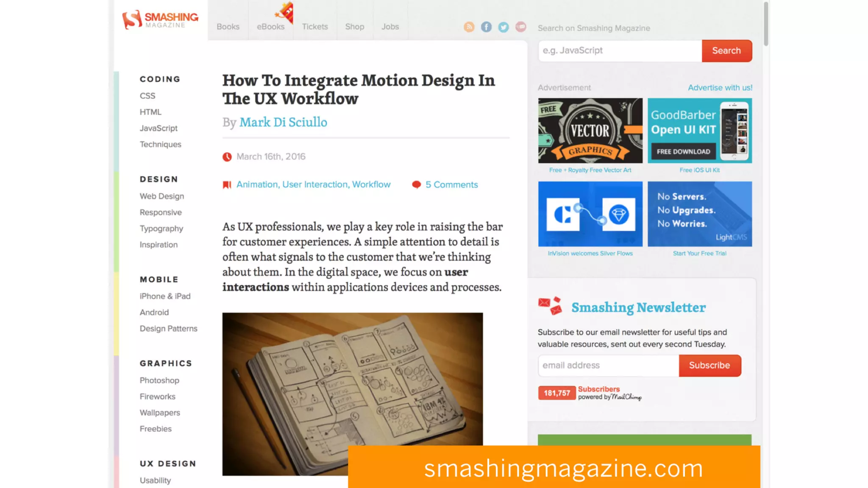868x488 pixels.
Task: Click the Smashing Magazine logo
Action: point(160,19)
